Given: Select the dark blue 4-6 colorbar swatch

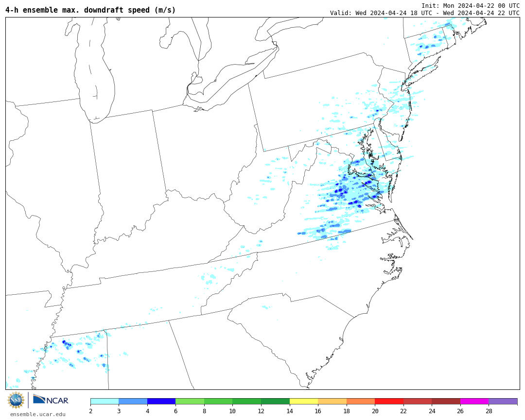Looking at the screenshot, I should [x=161, y=402].
